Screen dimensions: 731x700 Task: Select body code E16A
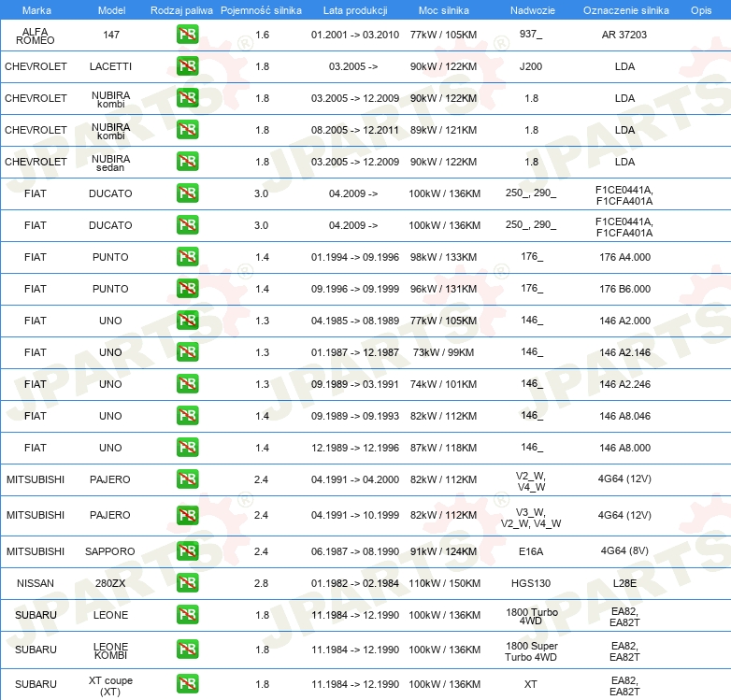[x=531, y=551]
